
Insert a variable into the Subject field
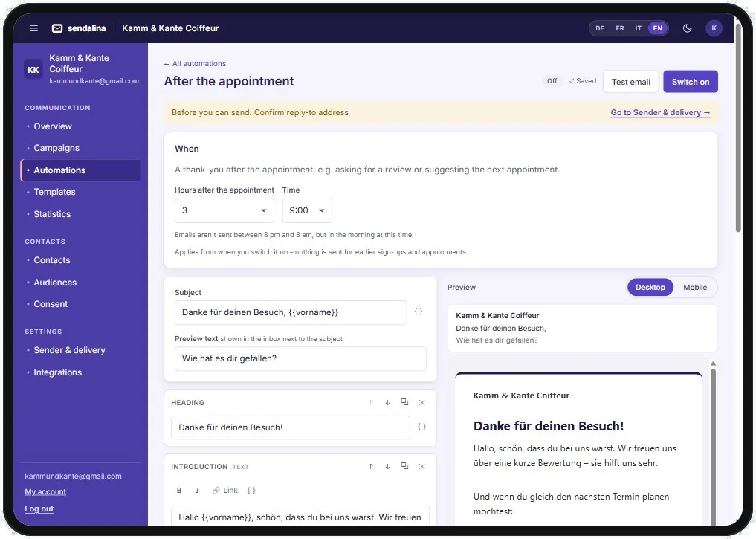coord(419,312)
